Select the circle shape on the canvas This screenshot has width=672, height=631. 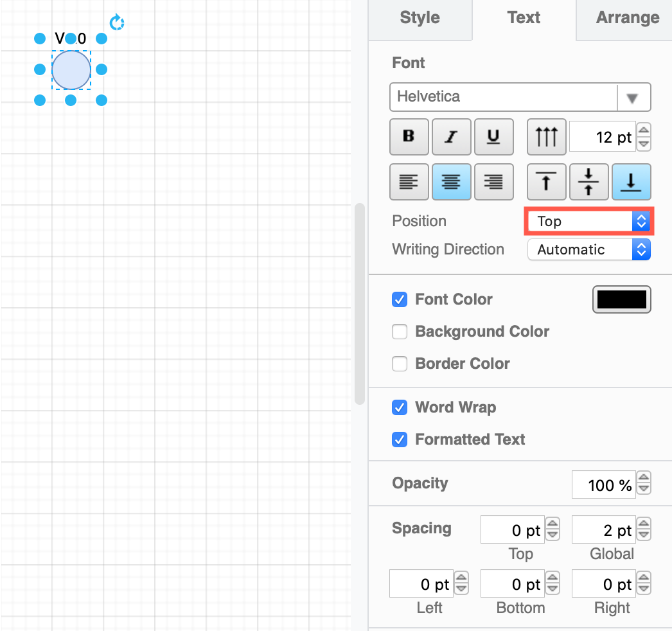[x=71, y=70]
